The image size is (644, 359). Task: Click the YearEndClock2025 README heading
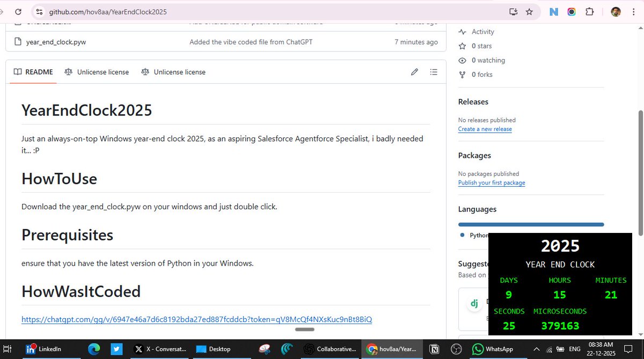[x=87, y=110]
